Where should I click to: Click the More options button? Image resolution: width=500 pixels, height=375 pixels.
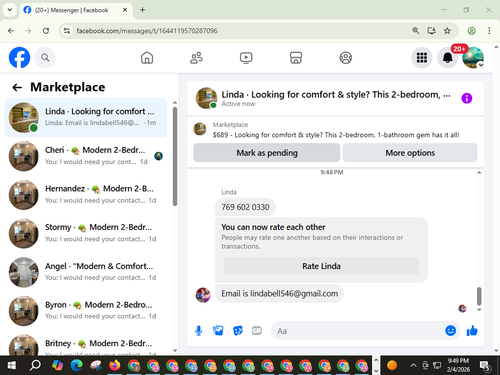click(410, 153)
